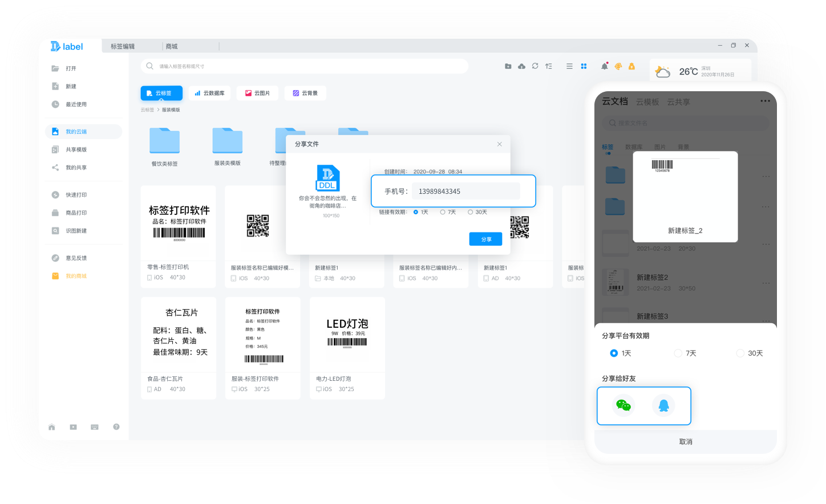826x504 pixels.
Task: Click the label name search box
Action: [x=305, y=66]
